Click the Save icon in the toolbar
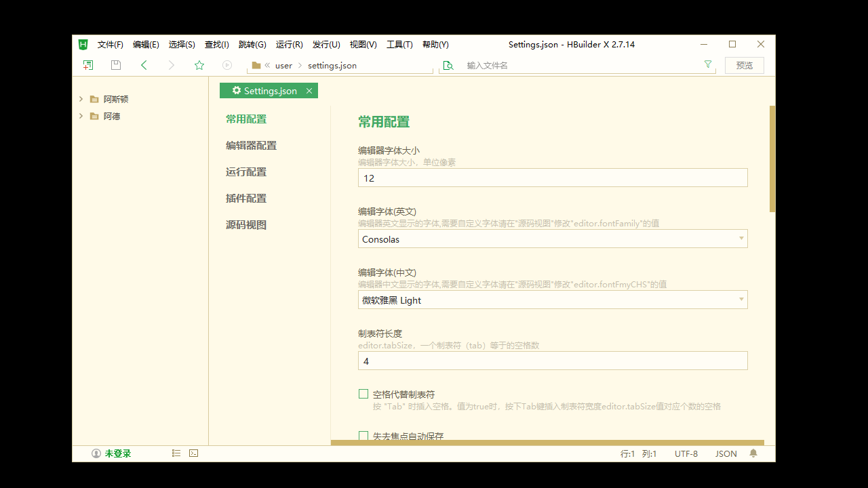The image size is (868, 488). click(x=115, y=64)
